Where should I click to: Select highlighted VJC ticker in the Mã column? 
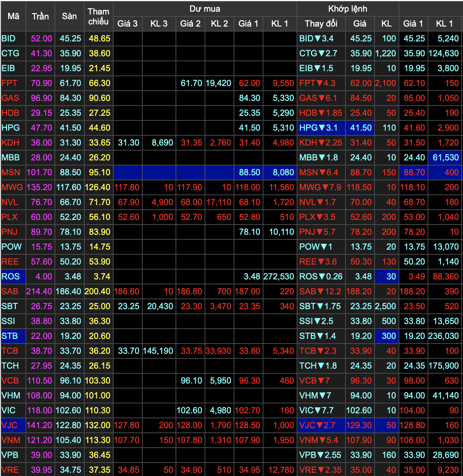click(x=13, y=425)
